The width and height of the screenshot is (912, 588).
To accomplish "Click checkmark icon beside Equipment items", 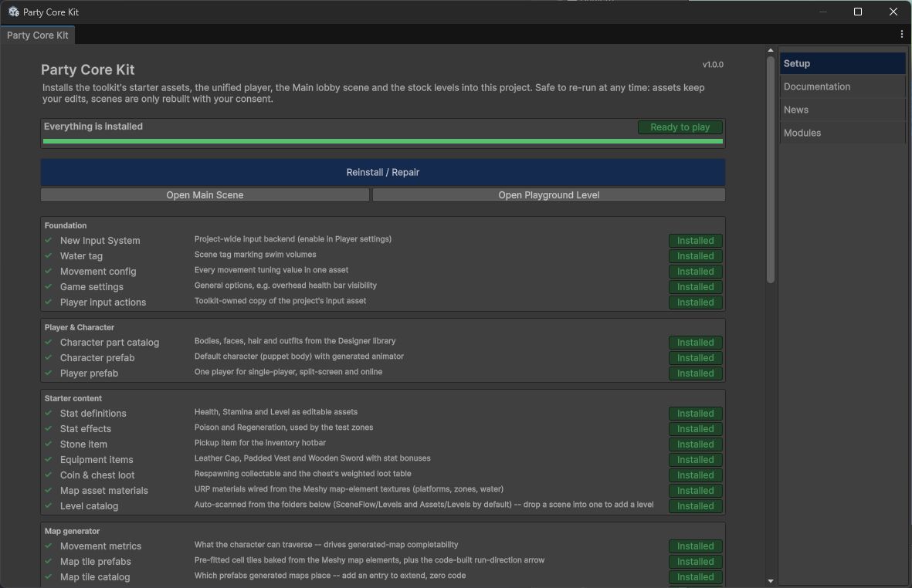I will (49, 459).
